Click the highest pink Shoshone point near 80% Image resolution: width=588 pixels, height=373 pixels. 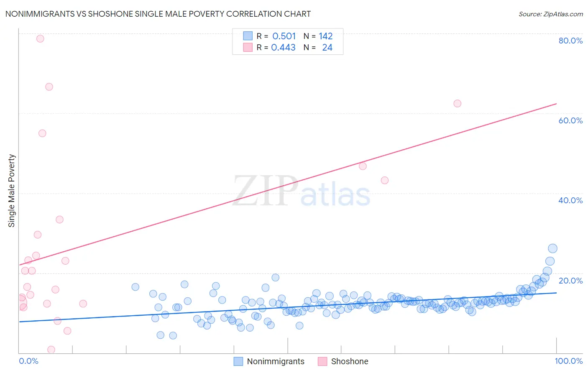coord(40,38)
